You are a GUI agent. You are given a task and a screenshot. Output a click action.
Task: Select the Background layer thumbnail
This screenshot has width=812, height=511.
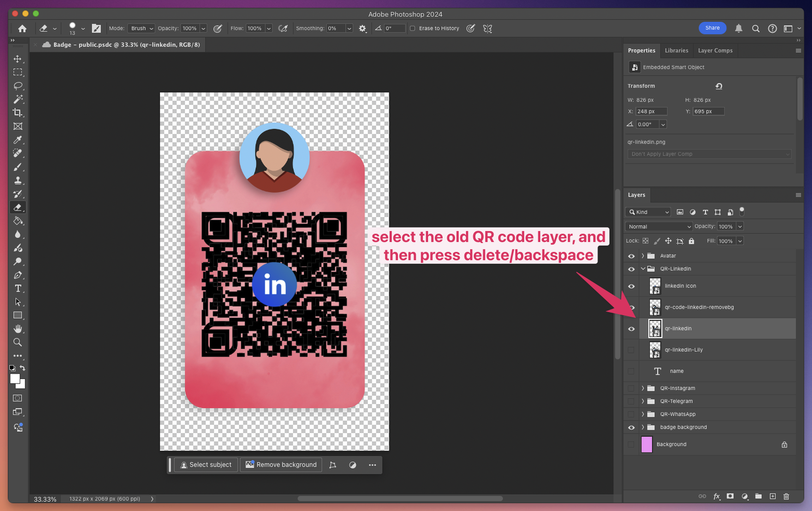(x=647, y=444)
